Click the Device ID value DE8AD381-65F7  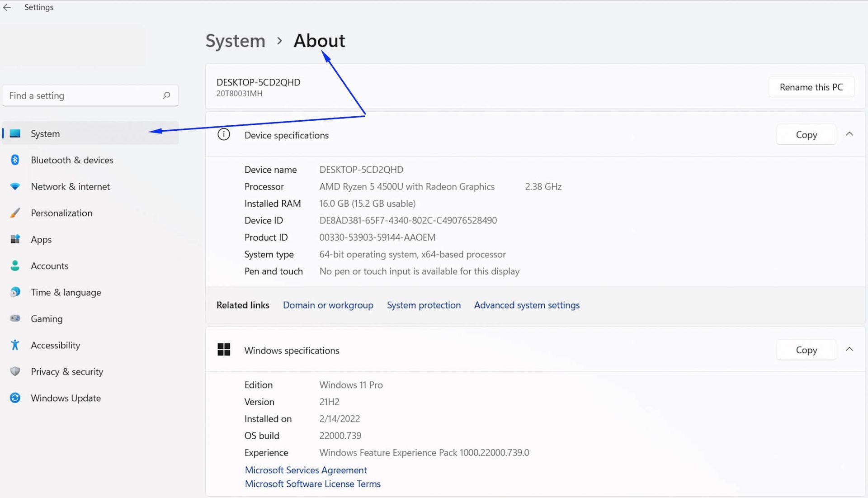[408, 220]
